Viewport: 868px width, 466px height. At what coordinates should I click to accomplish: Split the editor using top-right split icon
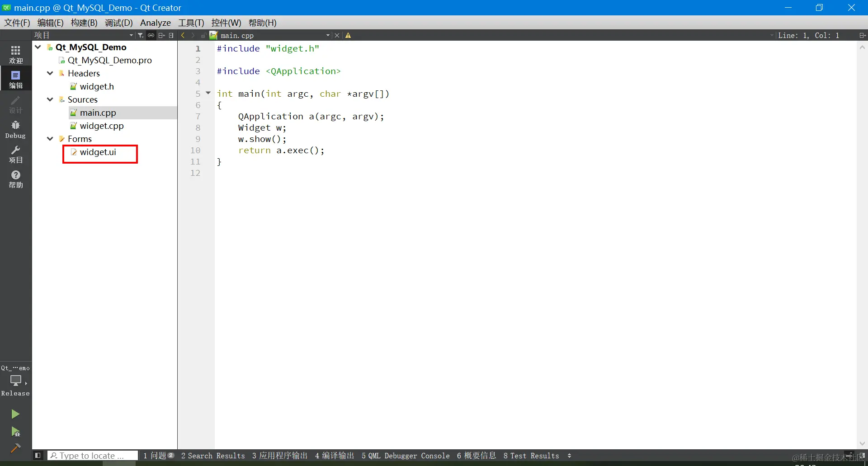click(862, 35)
